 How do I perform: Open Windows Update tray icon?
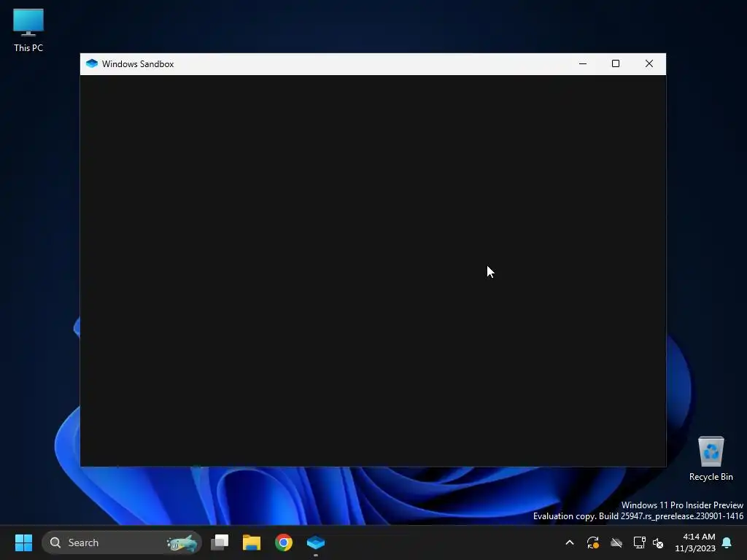click(x=592, y=542)
